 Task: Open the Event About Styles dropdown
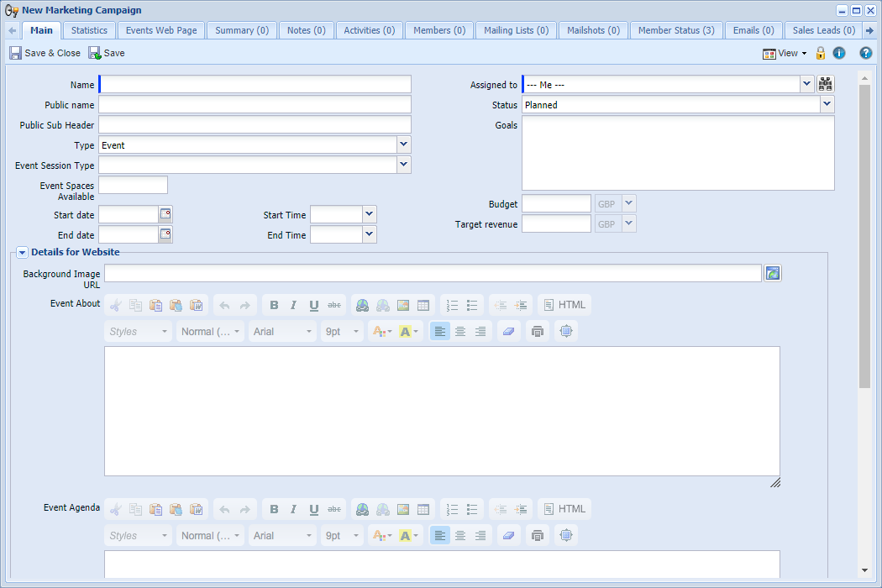click(139, 332)
